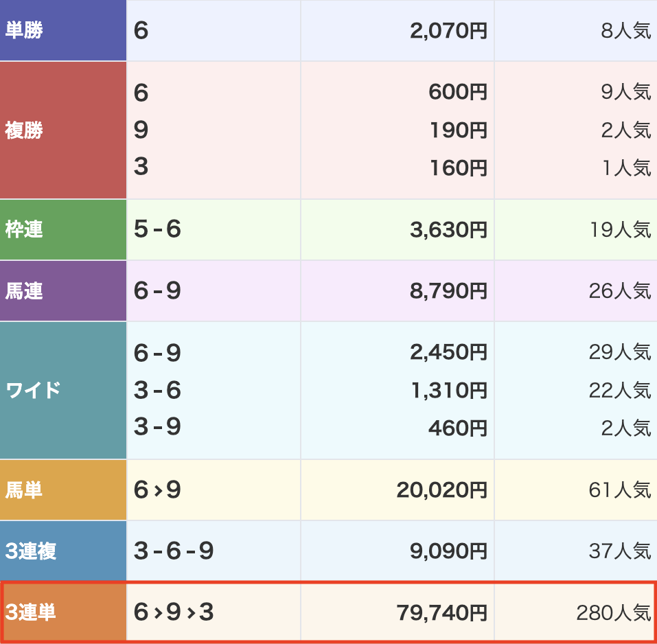Image resolution: width=657 pixels, height=644 pixels.
Task: Select the 単勝 bet type label
Action: (24, 30)
